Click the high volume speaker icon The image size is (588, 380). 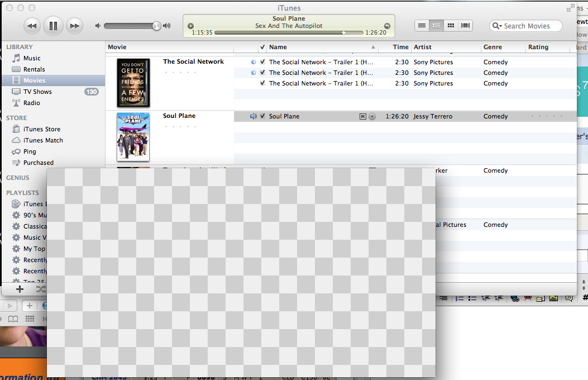(166, 26)
